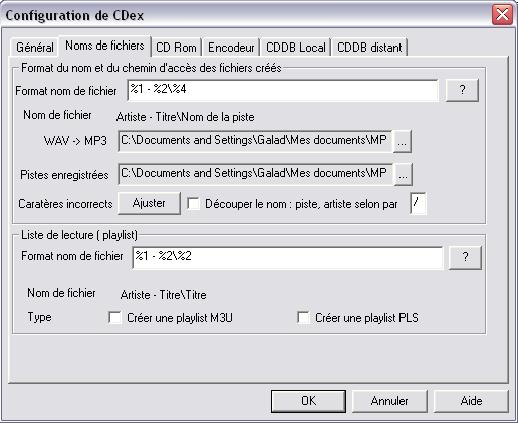Screen dimensions: 518x423
Task: Switch to the Général tab
Action: tap(35, 47)
